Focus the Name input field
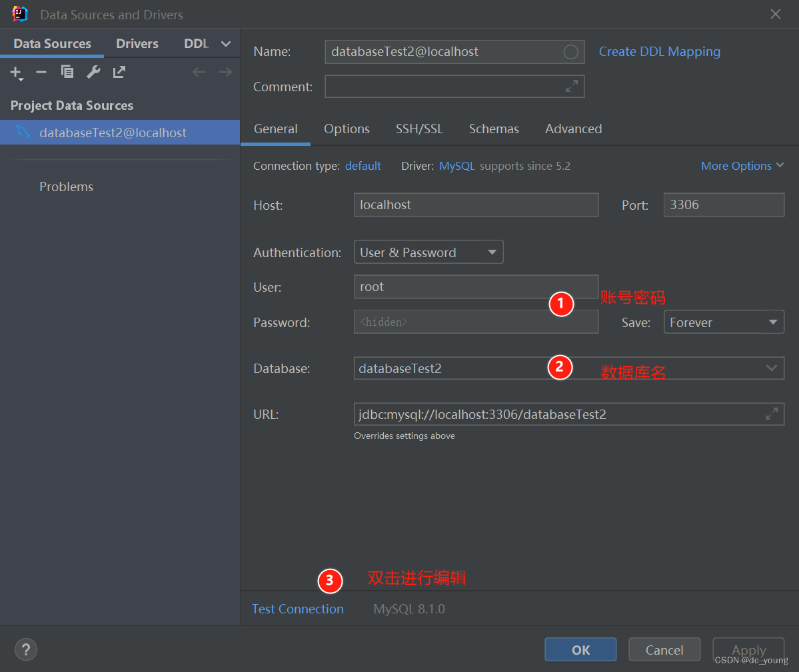The width and height of the screenshot is (799, 672). pyautogui.click(x=454, y=52)
